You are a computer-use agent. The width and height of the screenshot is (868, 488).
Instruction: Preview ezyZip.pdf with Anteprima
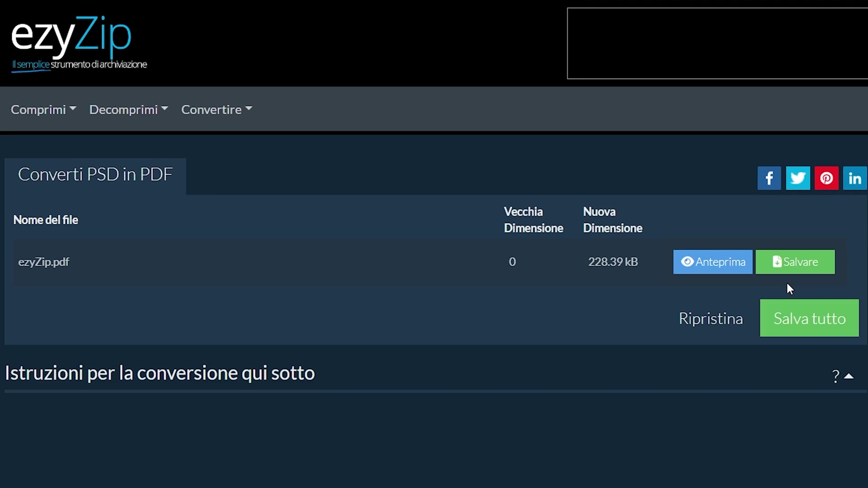713,262
